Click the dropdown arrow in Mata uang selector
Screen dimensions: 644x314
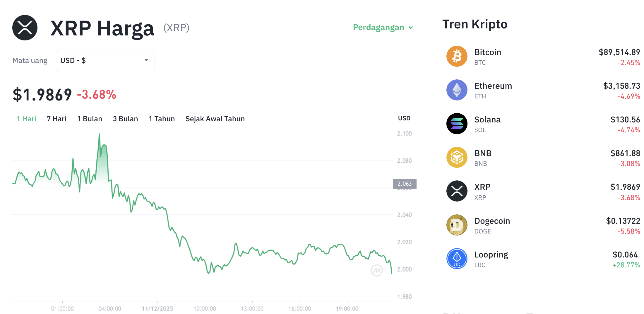click(146, 60)
